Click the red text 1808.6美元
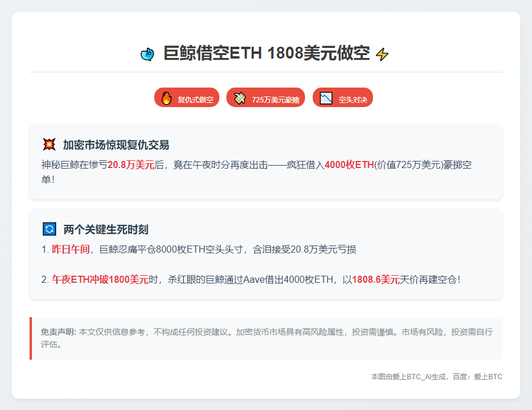The image size is (532, 410). click(x=375, y=280)
